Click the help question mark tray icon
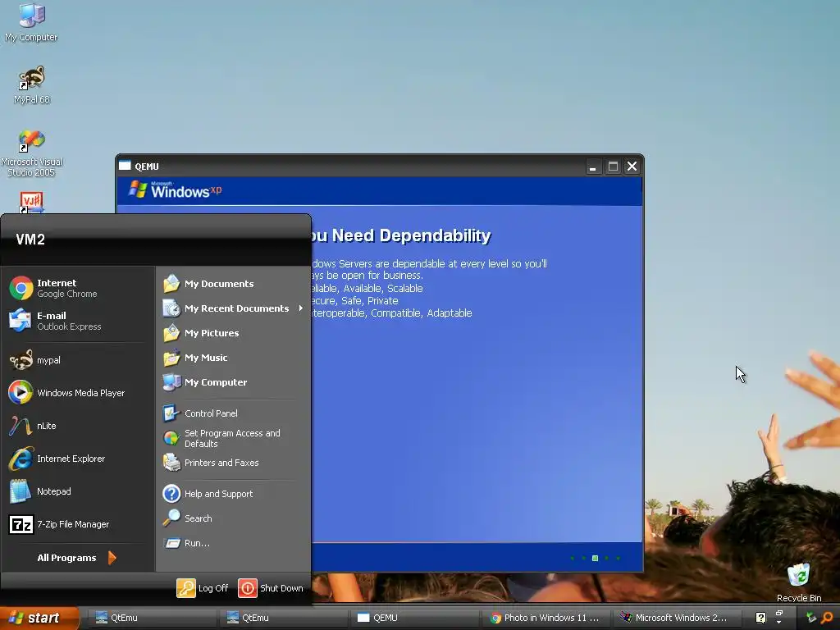The width and height of the screenshot is (840, 630). point(760,618)
